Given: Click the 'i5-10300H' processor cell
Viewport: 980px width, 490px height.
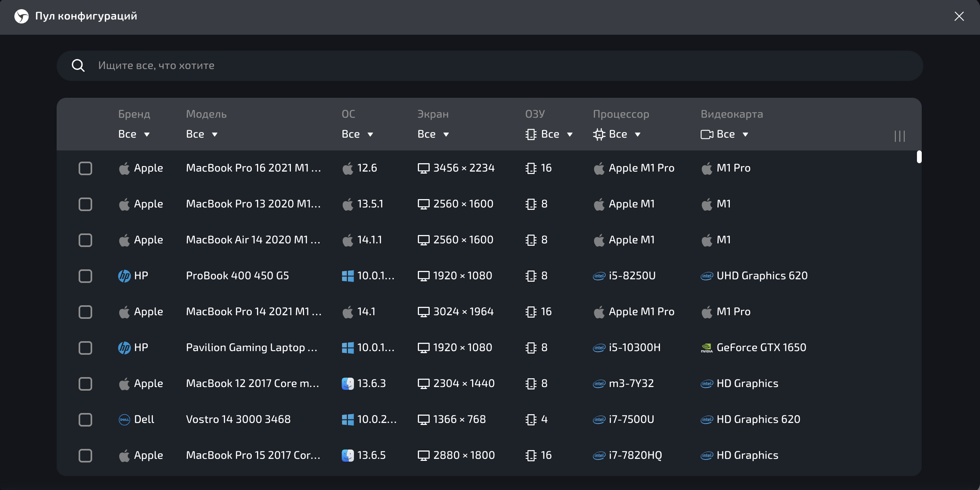Looking at the screenshot, I should click(635, 348).
